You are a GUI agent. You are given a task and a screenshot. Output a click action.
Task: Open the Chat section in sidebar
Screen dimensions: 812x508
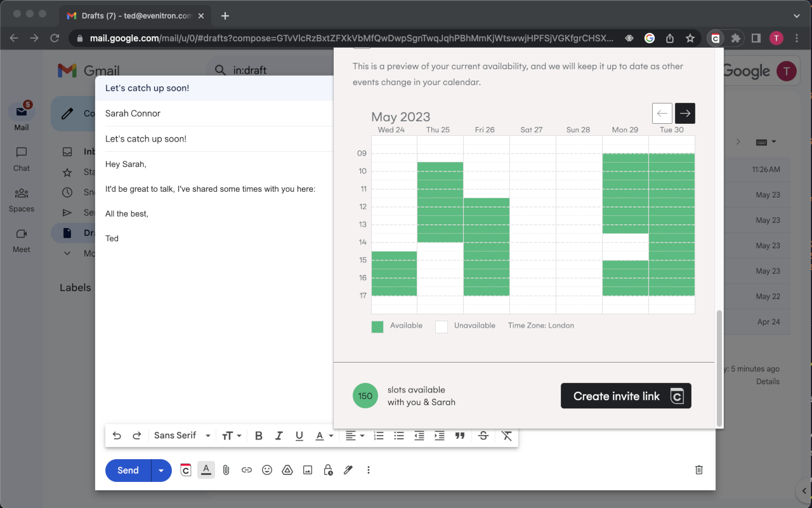[22, 159]
